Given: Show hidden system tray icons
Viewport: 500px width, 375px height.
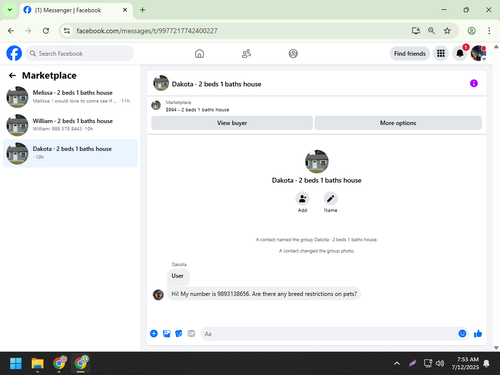Looking at the screenshot, I should [x=397, y=363].
